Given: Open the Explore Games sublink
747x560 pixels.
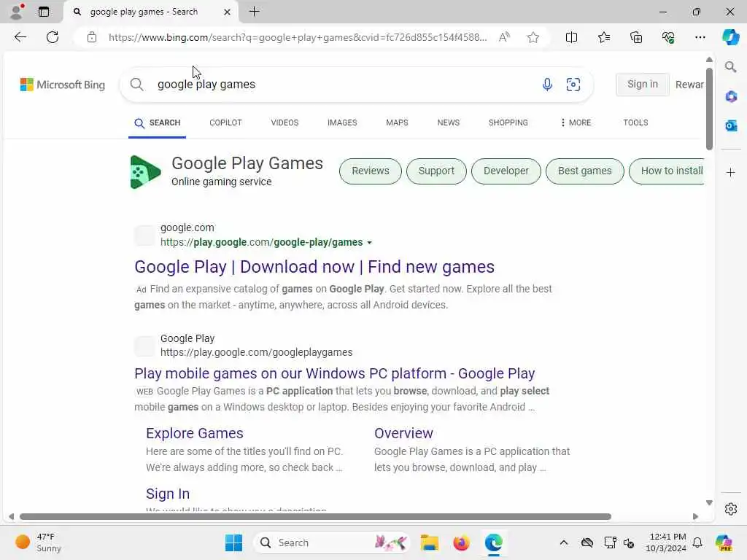Looking at the screenshot, I should pyautogui.click(x=194, y=433).
